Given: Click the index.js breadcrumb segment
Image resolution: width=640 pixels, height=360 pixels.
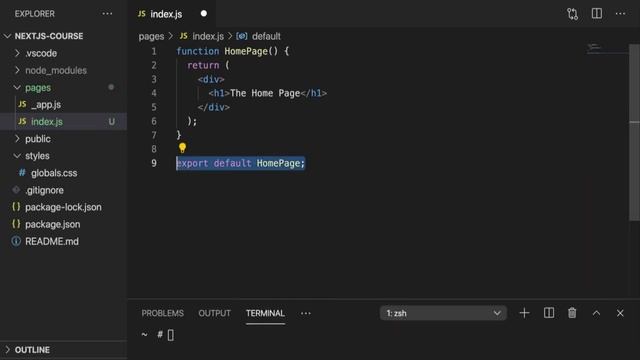Looking at the screenshot, I should [208, 36].
